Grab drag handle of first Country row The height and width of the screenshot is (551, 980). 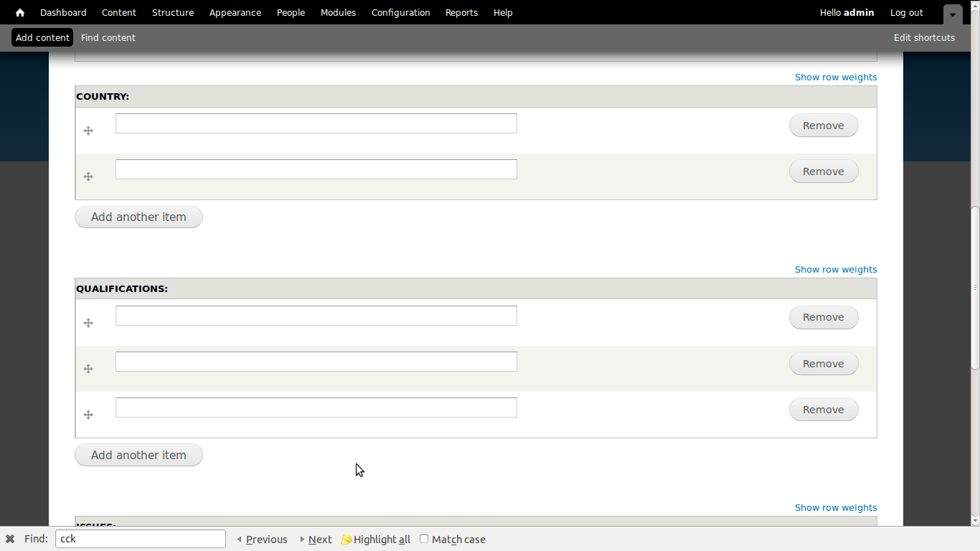[x=88, y=131]
